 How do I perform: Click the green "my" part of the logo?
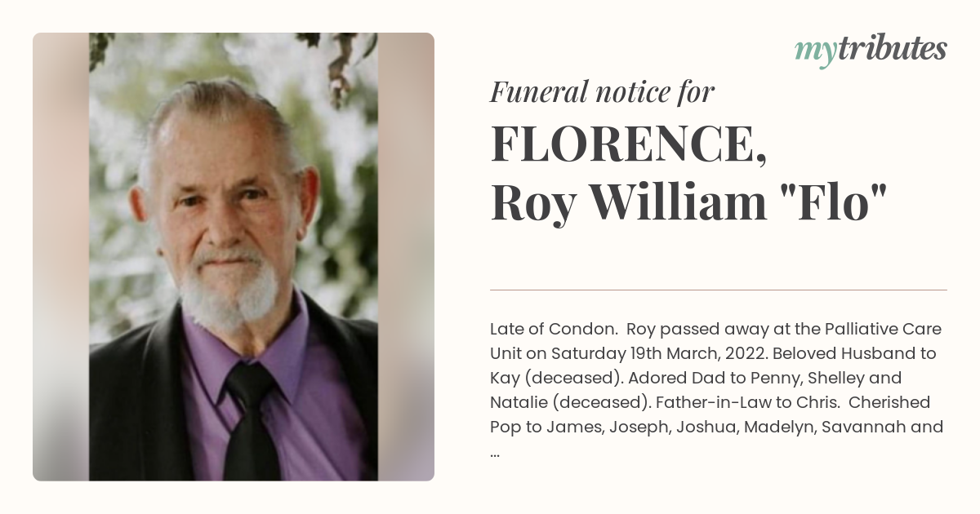click(813, 53)
